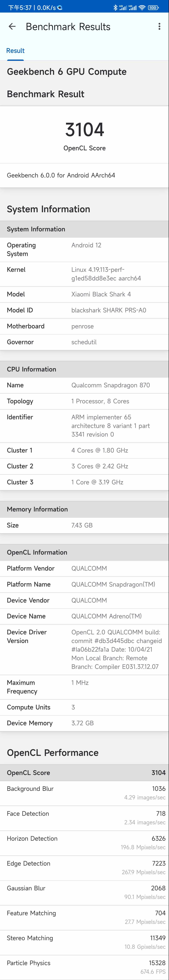Select the Operating System row

(x=84, y=250)
